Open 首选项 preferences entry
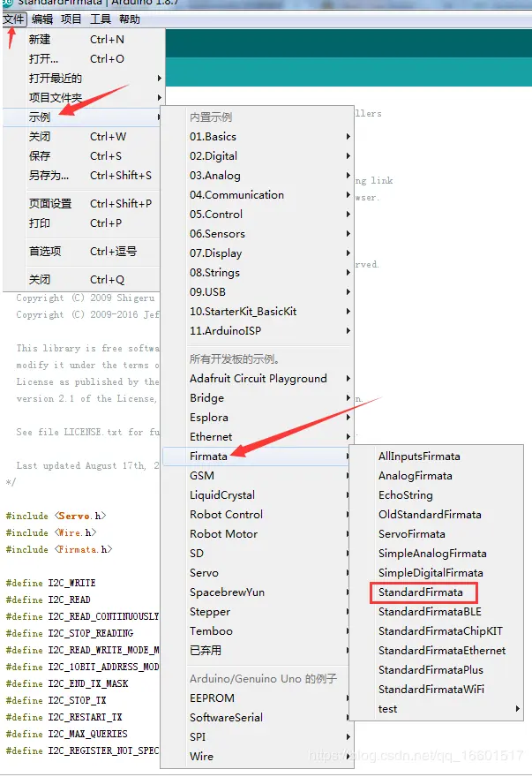This screenshot has width=532, height=777. [83, 252]
